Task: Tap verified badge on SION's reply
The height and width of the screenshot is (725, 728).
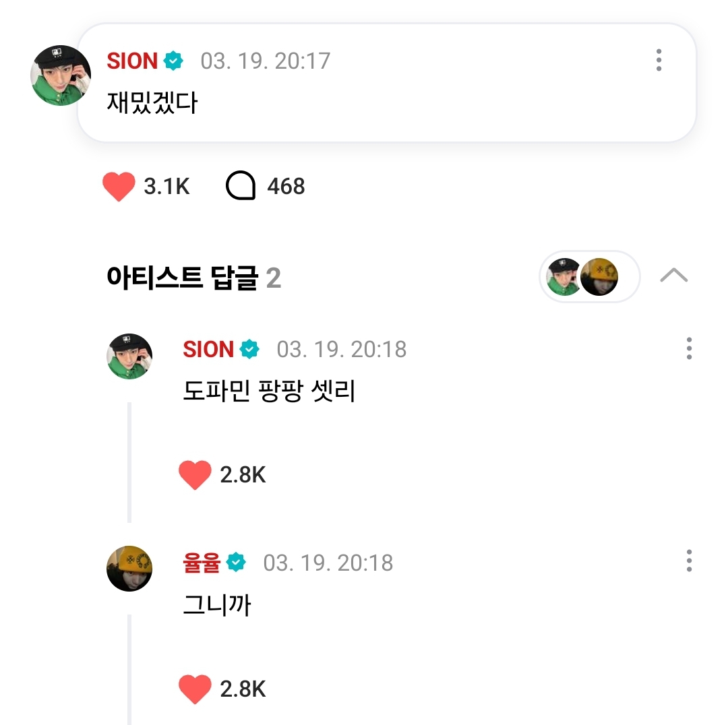Action: [x=249, y=349]
